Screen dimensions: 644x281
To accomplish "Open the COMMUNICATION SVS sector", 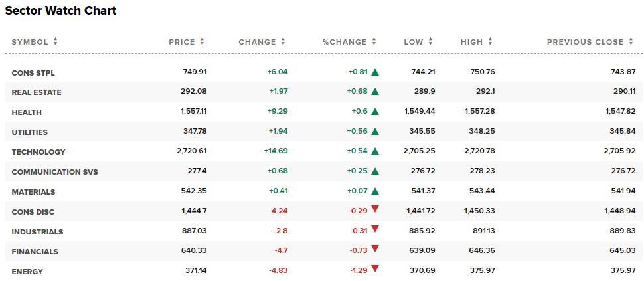I will click(x=54, y=172).
